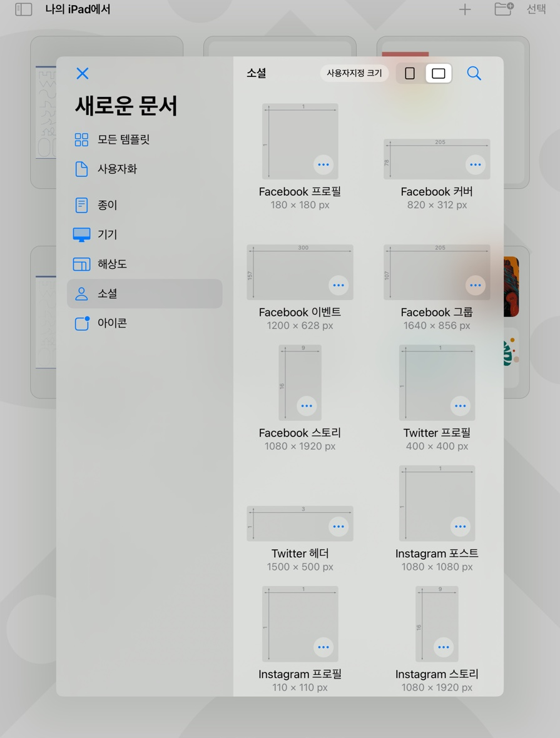Choose the Instagram 포스트 template thumbnail

pos(436,503)
